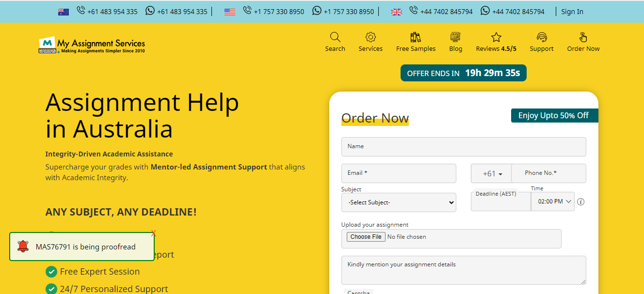Focus the Name input field

464,147
